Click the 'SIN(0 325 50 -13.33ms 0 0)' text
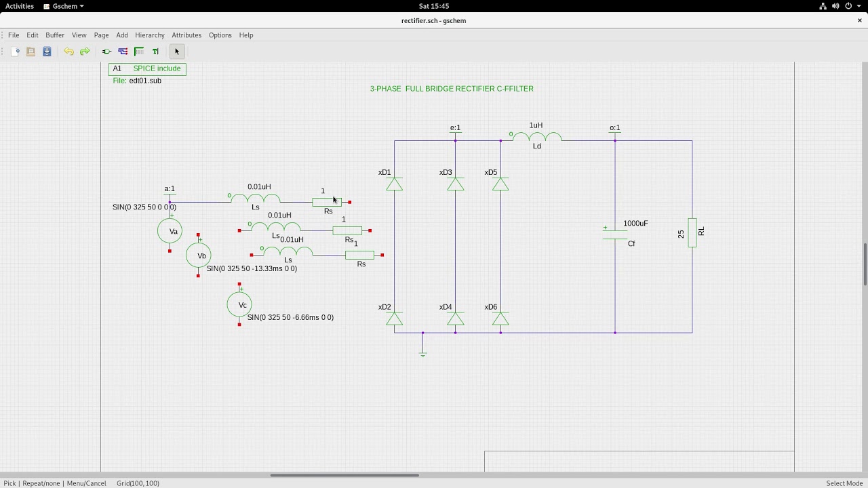The width and height of the screenshot is (868, 488). tap(252, 268)
